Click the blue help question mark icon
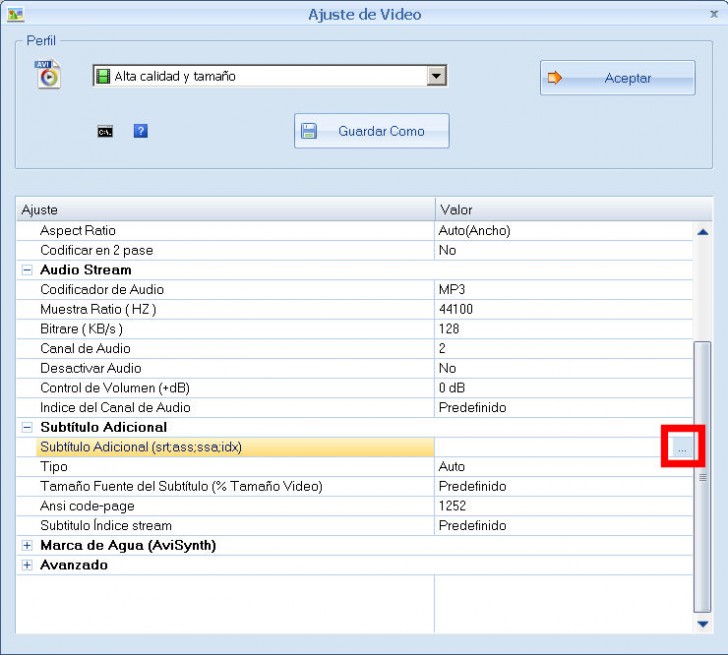The width and height of the screenshot is (728, 655). (140, 131)
